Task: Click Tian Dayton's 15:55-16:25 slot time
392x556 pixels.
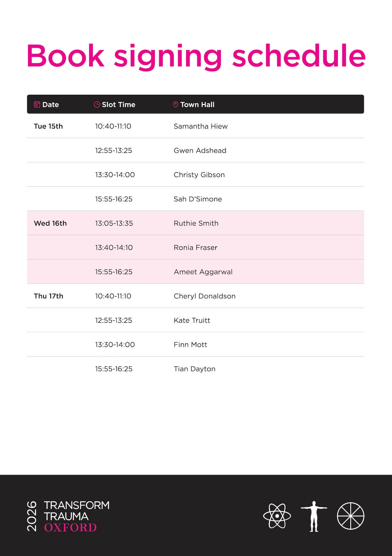Action: point(114,369)
